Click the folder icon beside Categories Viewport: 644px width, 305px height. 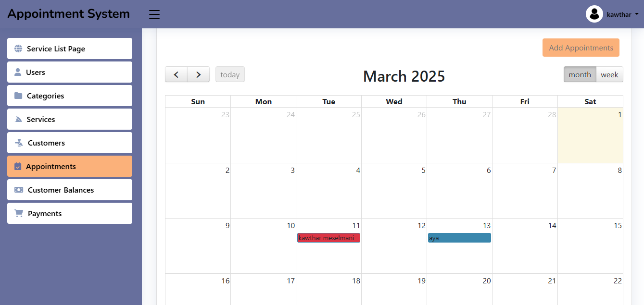click(x=18, y=96)
